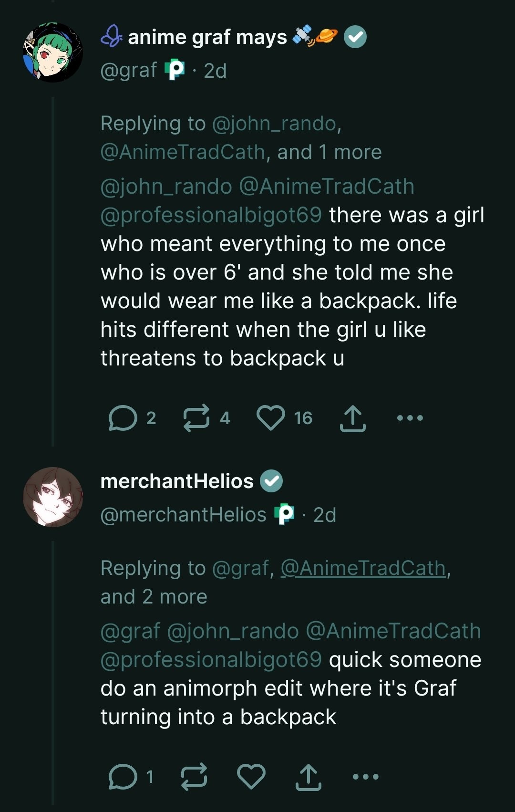The image size is (515, 812).
Task: Like graf's post with 16 likes
Action: (271, 418)
